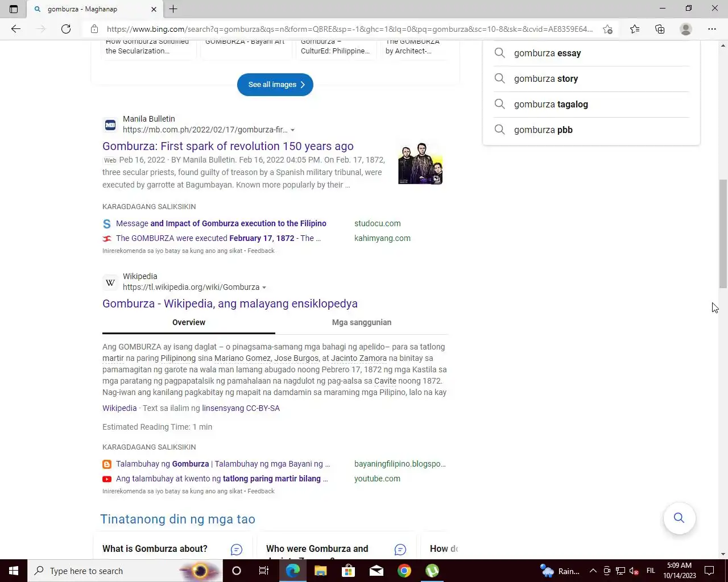Open Talambuhay ng Gomburza blogspot link
The image size is (728, 582).
[x=223, y=464]
